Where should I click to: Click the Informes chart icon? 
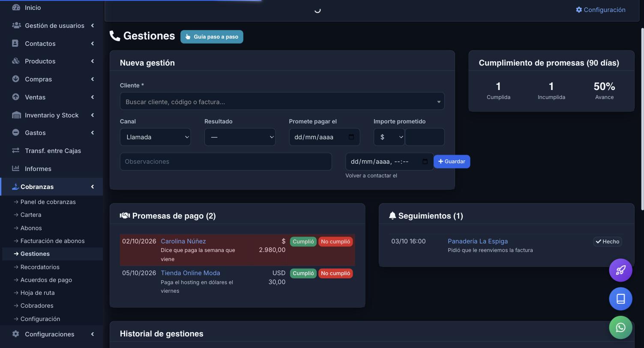coord(15,168)
